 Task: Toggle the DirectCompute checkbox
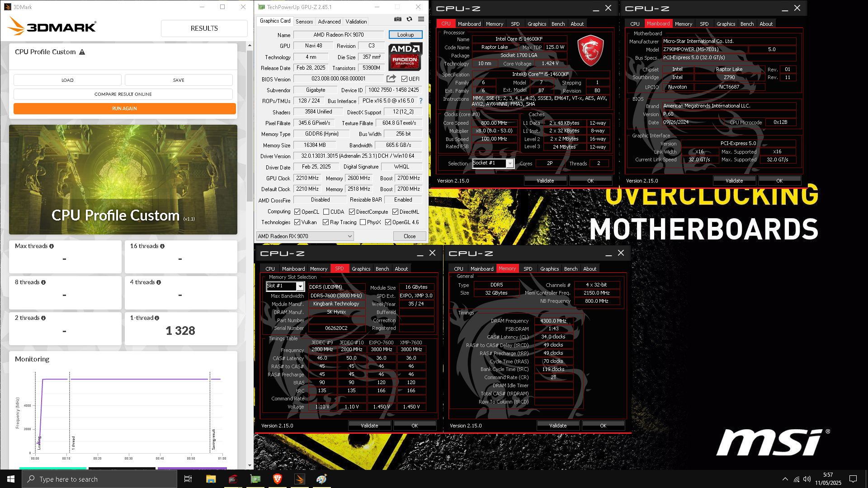[x=352, y=212]
